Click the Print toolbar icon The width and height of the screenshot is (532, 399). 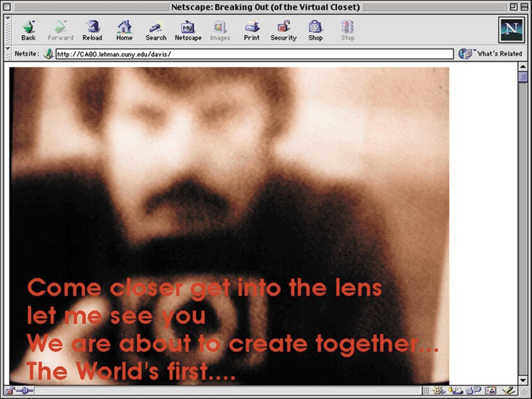[251, 28]
